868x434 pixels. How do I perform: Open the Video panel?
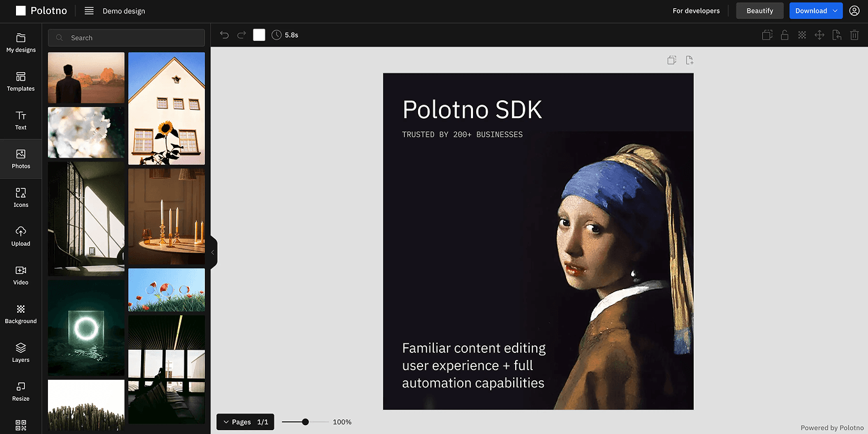pos(21,275)
